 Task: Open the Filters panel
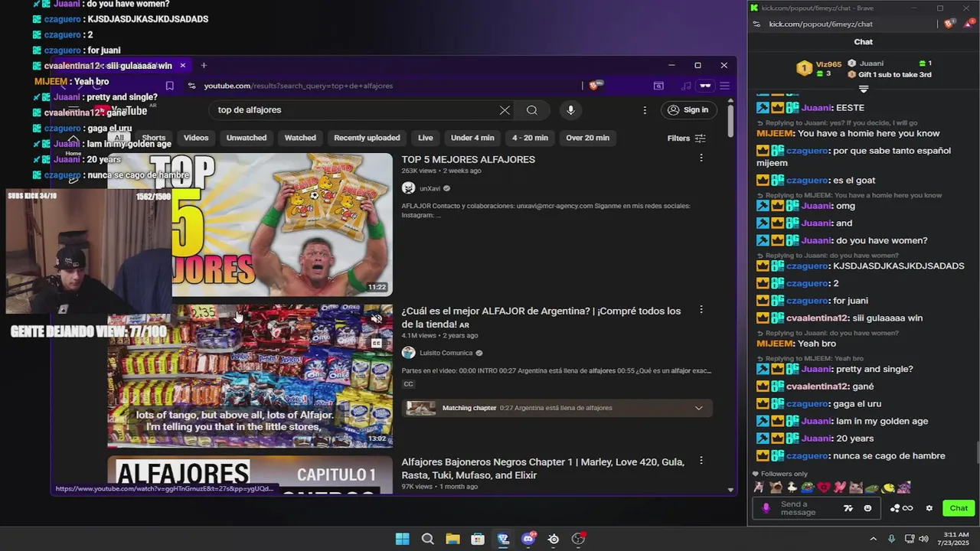pos(687,139)
